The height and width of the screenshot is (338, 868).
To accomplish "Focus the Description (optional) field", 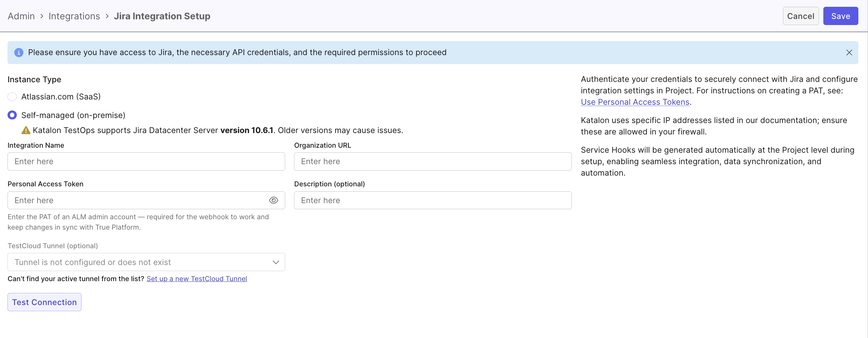I will point(433,200).
